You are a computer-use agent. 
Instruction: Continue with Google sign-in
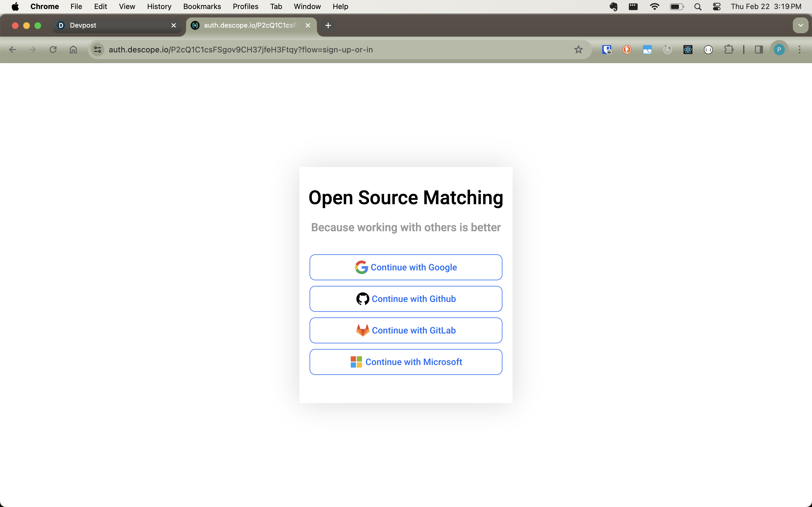(406, 267)
